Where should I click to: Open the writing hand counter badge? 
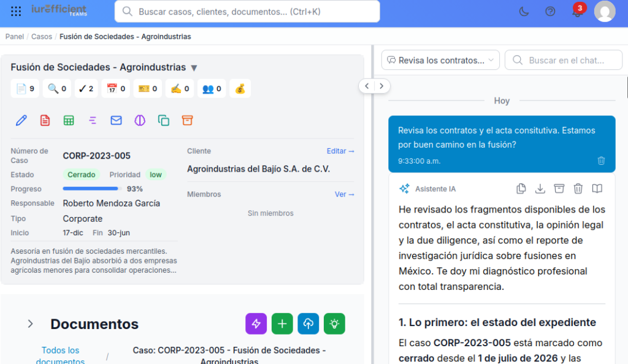click(x=180, y=88)
